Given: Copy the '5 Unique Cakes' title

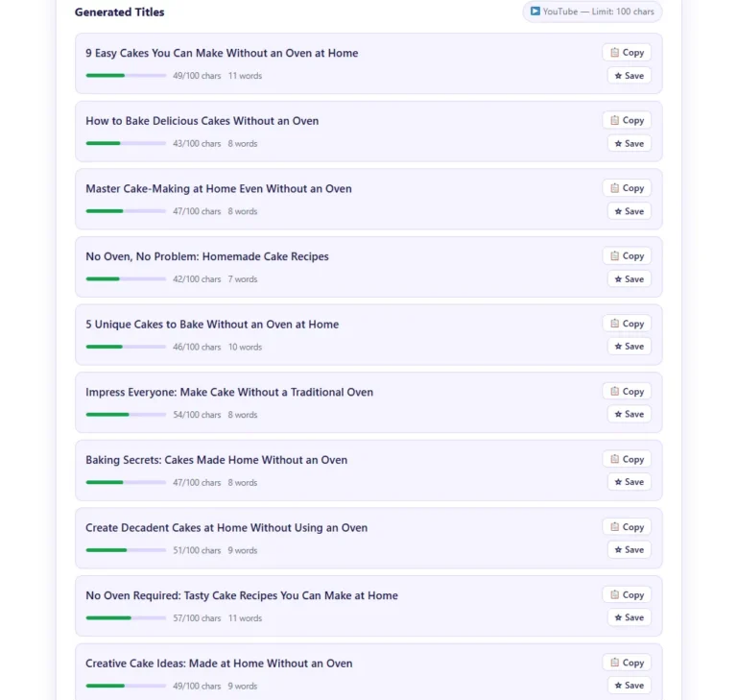Looking at the screenshot, I should (627, 324).
